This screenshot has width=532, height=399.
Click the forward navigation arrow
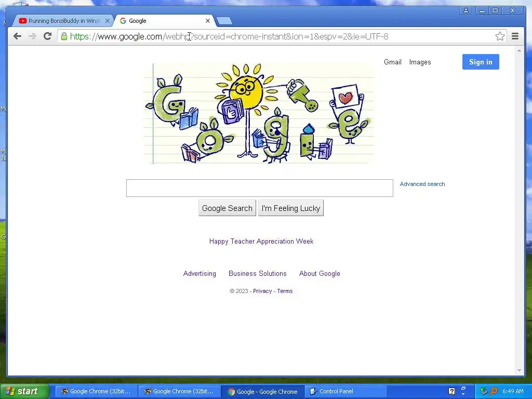coord(32,36)
